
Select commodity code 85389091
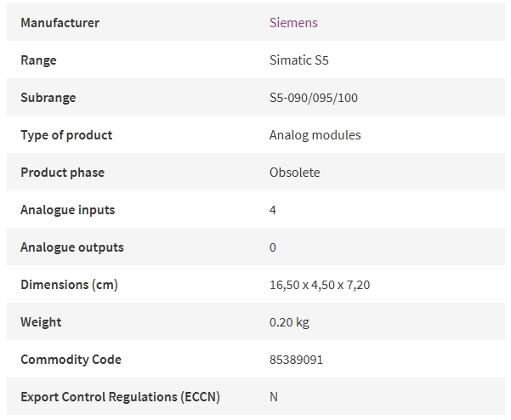(296, 360)
